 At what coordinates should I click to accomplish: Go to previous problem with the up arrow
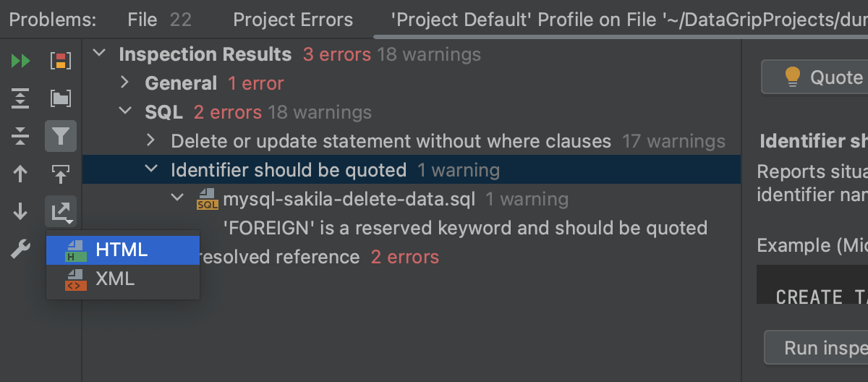click(21, 174)
